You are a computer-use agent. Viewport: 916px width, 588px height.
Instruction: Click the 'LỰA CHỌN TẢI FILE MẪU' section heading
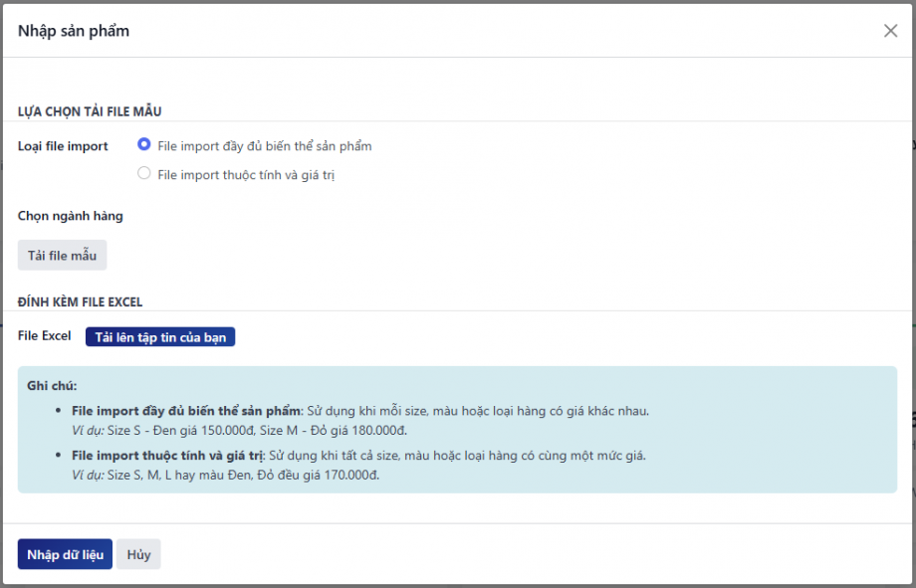[x=90, y=111]
